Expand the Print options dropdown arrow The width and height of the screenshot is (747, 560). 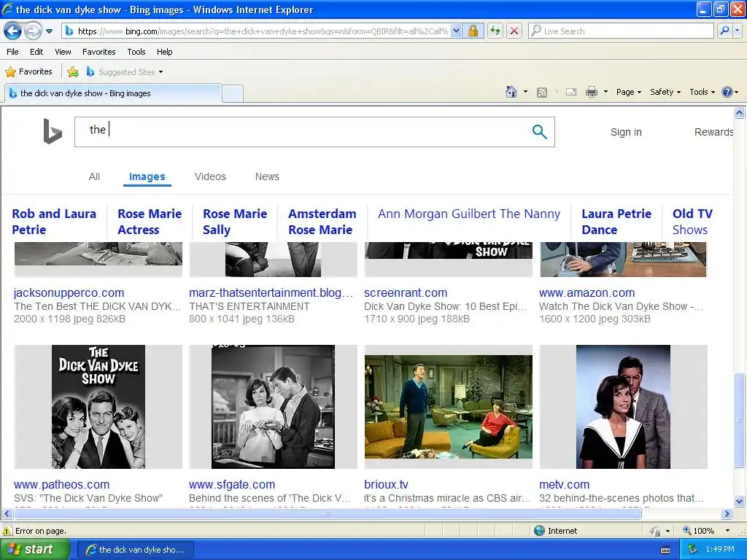point(605,92)
